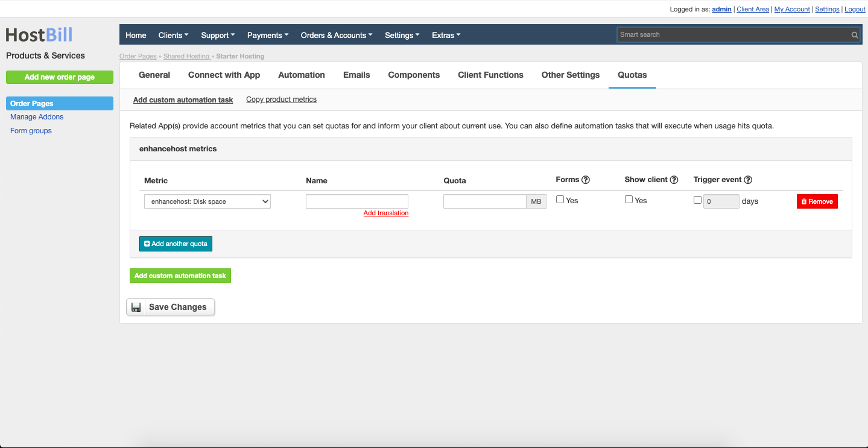Click inside the Name input field
Viewport: 868px width, 448px height.
point(356,201)
